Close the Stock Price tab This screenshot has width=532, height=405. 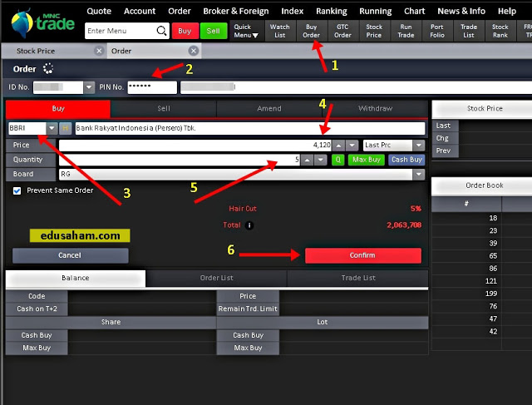tap(99, 51)
